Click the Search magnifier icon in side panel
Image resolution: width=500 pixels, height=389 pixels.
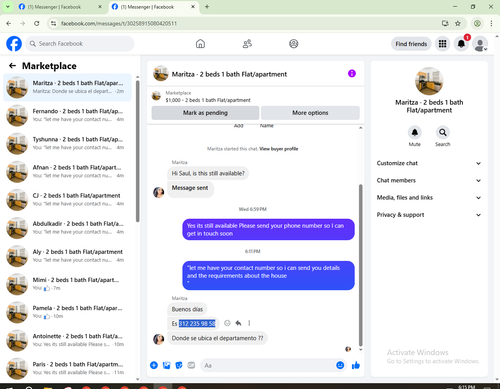443,132
